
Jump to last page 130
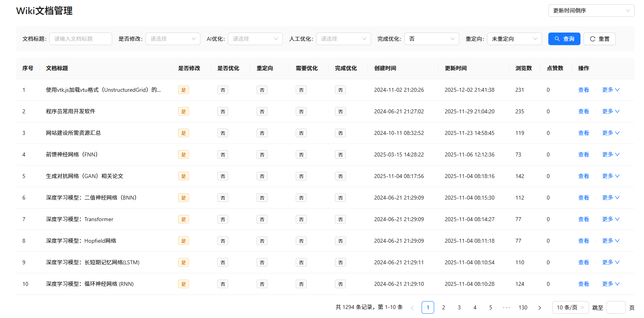point(523,308)
